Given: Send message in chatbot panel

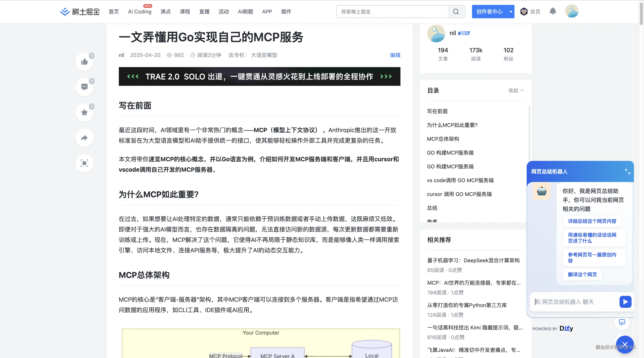Looking at the screenshot, I should click(x=625, y=302).
